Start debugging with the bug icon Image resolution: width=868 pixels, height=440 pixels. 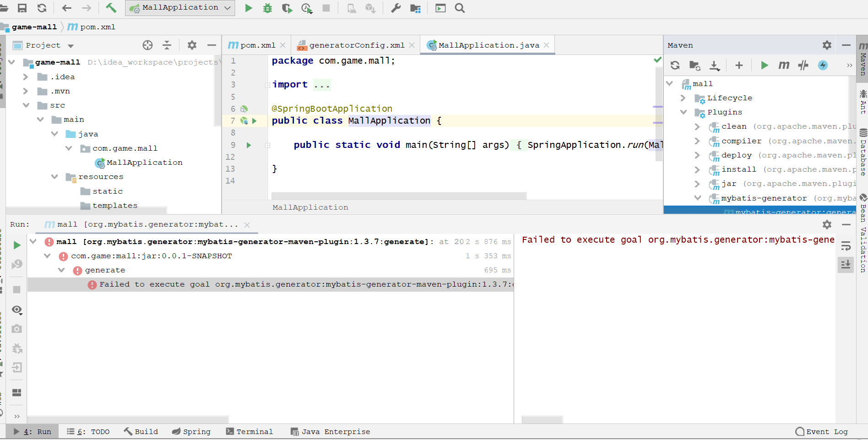pyautogui.click(x=268, y=8)
